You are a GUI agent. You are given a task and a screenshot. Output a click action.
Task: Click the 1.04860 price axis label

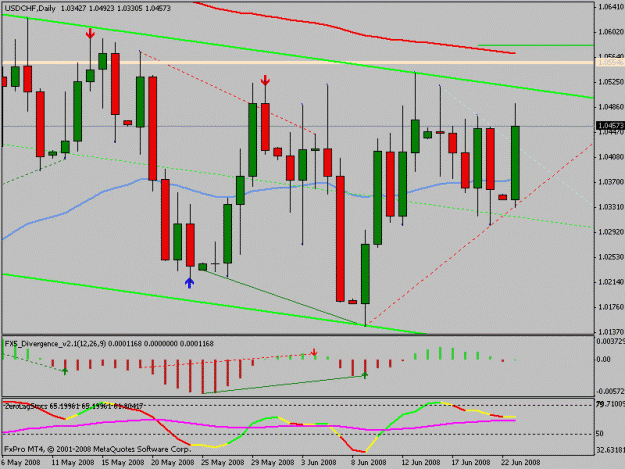(x=610, y=107)
